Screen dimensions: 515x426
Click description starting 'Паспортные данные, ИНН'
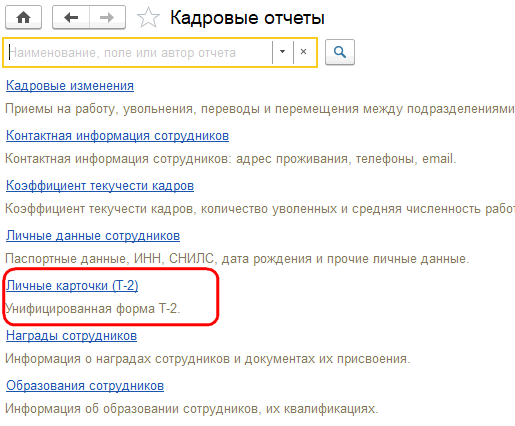tap(237, 259)
